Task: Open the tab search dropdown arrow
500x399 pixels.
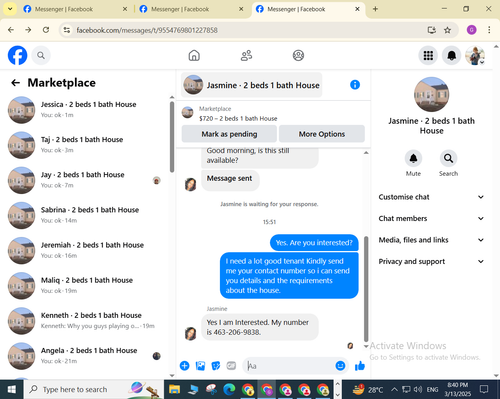Action: pos(10,9)
